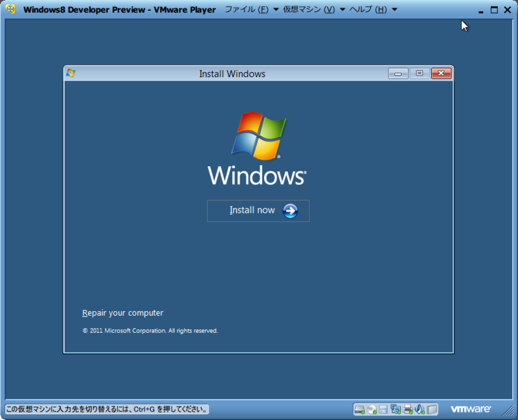Screen dimensions: 518x420
Task: Click the network adapter status icon
Action: [x=396, y=410]
